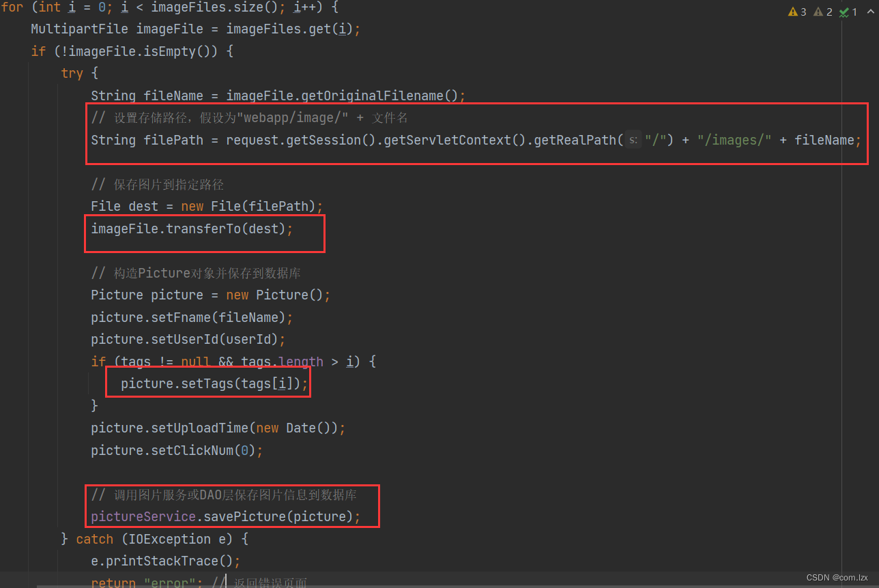Click the 'try' keyword
This screenshot has width=879, height=588.
coord(72,73)
